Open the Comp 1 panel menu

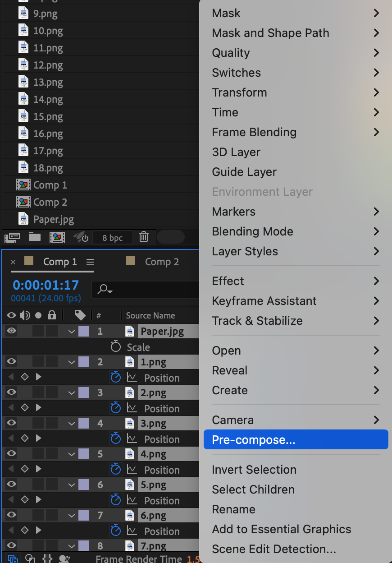90,262
